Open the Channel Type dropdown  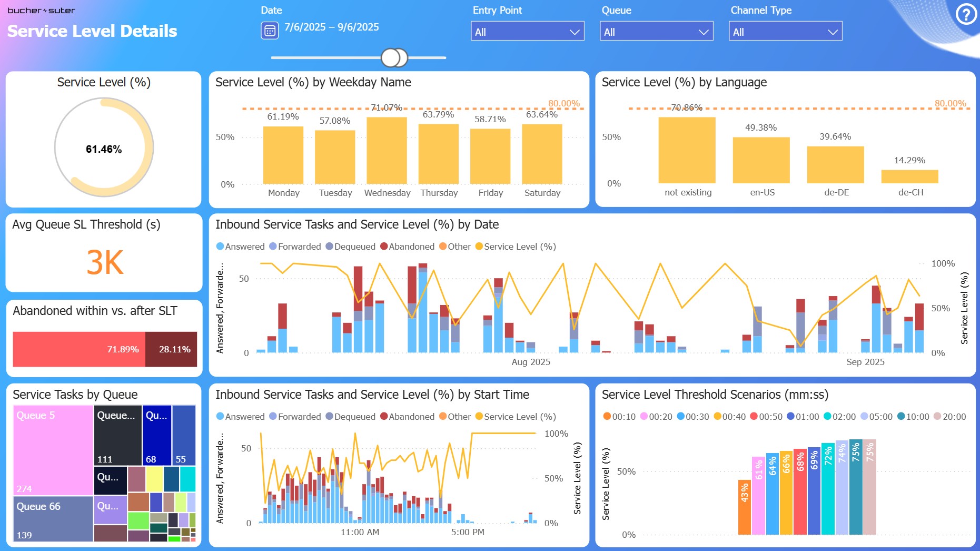[x=786, y=31]
